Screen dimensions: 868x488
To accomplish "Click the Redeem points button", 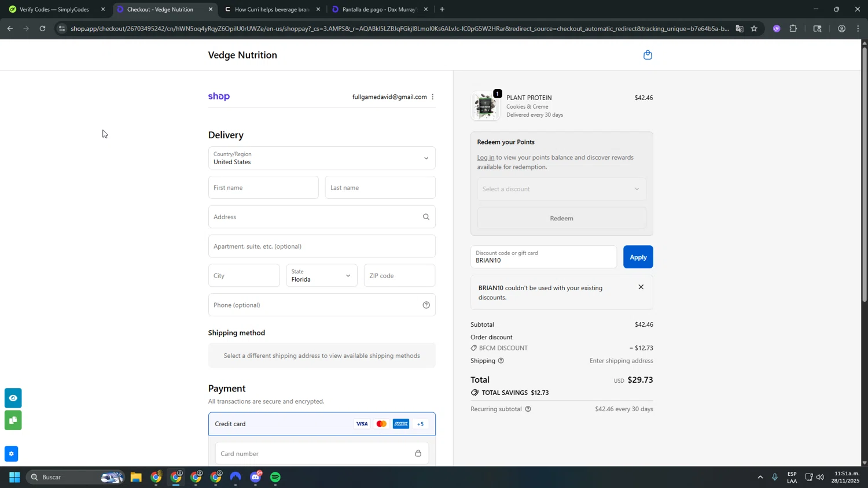I will click(561, 219).
